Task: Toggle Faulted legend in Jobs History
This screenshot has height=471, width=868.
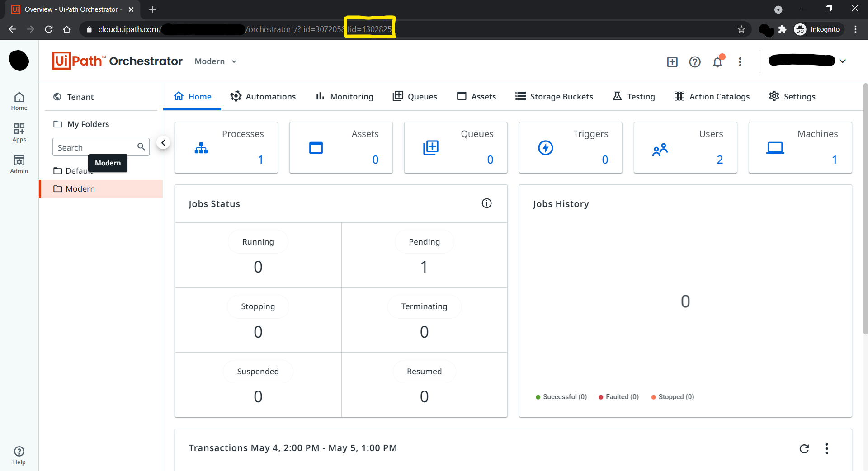Action: [618, 397]
